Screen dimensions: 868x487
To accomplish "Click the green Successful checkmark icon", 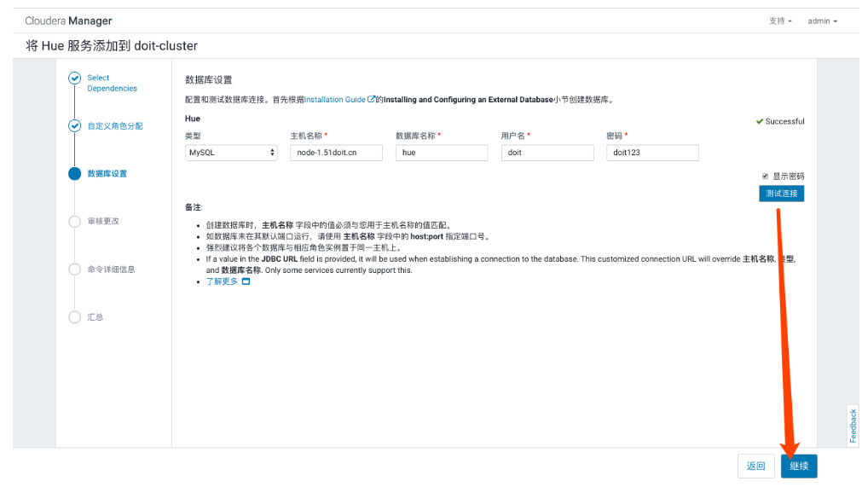I will pyautogui.click(x=760, y=121).
